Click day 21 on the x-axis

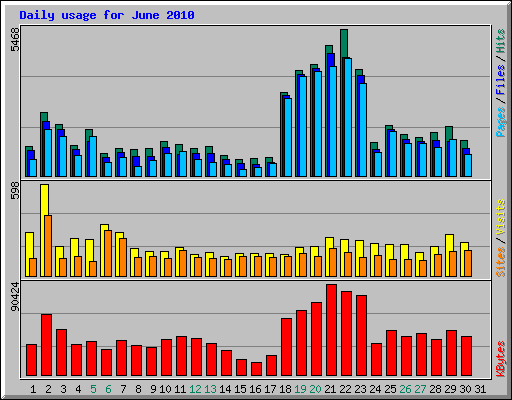pos(330,389)
